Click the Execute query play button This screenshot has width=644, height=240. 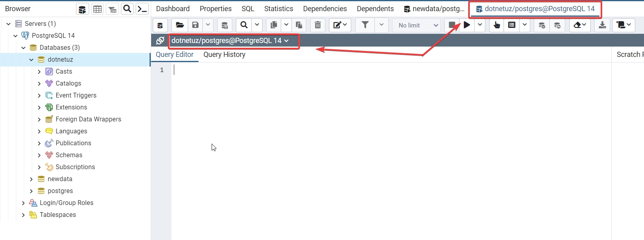coord(467,25)
